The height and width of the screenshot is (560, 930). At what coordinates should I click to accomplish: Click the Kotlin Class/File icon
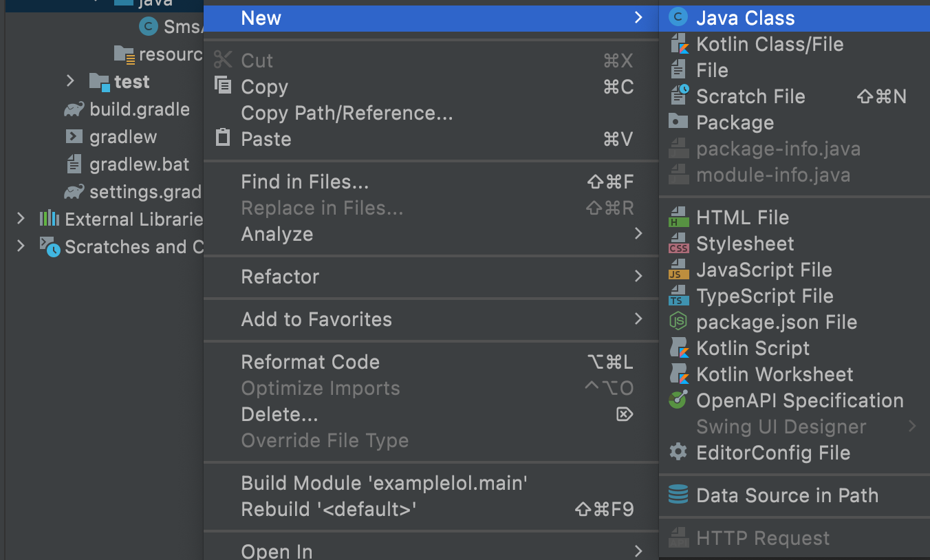[678, 44]
